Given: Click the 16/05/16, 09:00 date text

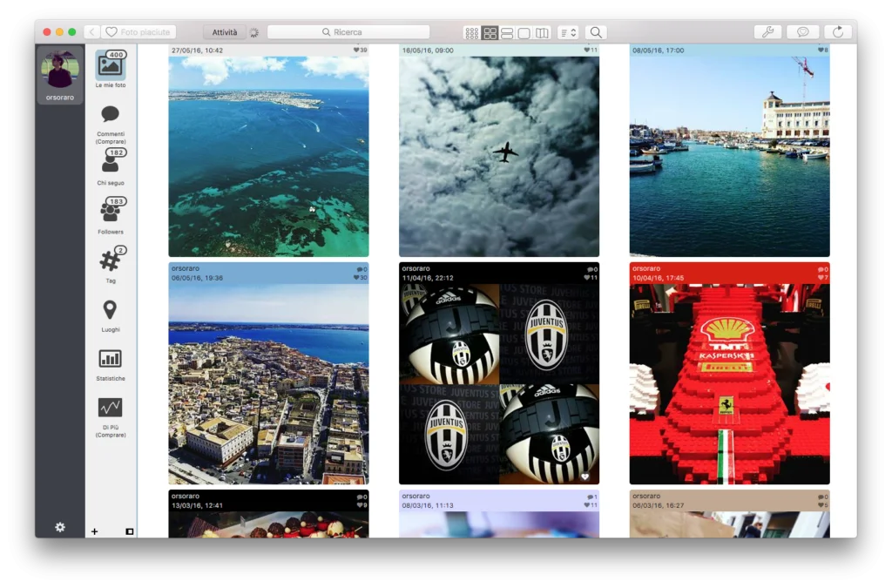Looking at the screenshot, I should coord(428,51).
